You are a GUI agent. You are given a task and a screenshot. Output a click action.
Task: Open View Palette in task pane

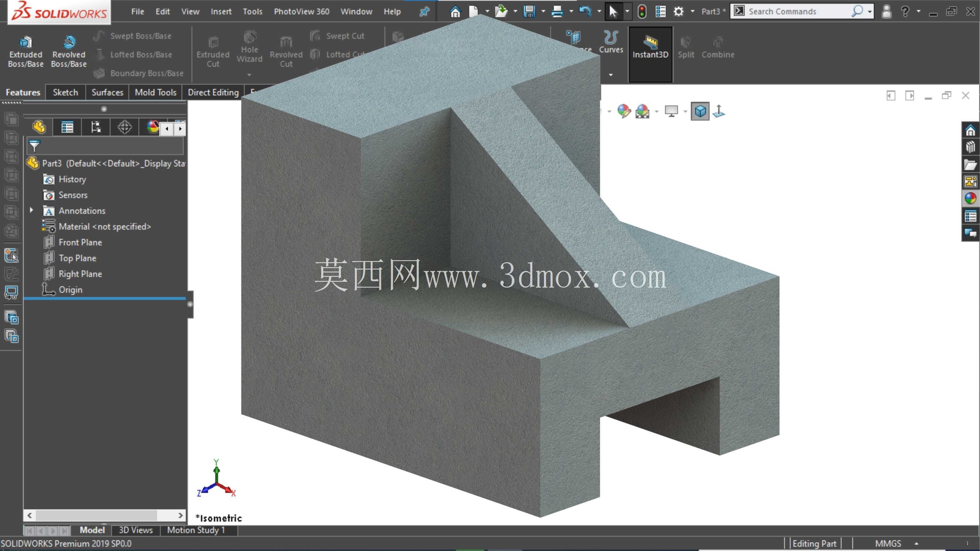[970, 181]
